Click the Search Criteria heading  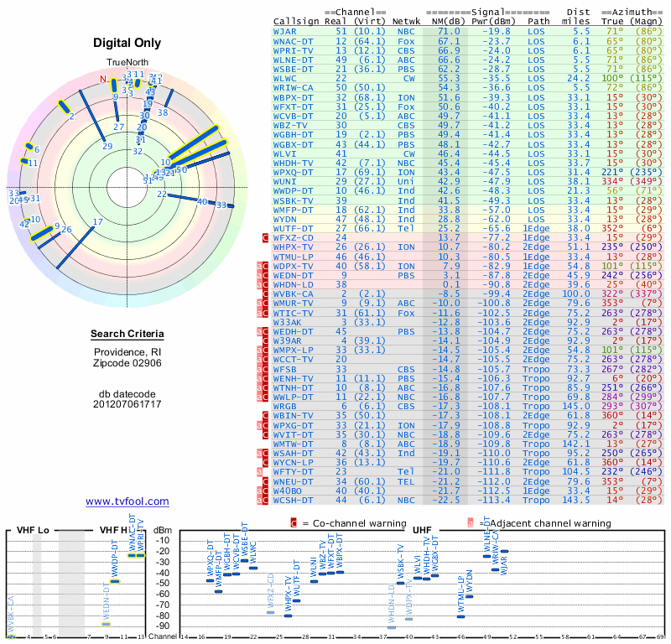pyautogui.click(x=127, y=334)
